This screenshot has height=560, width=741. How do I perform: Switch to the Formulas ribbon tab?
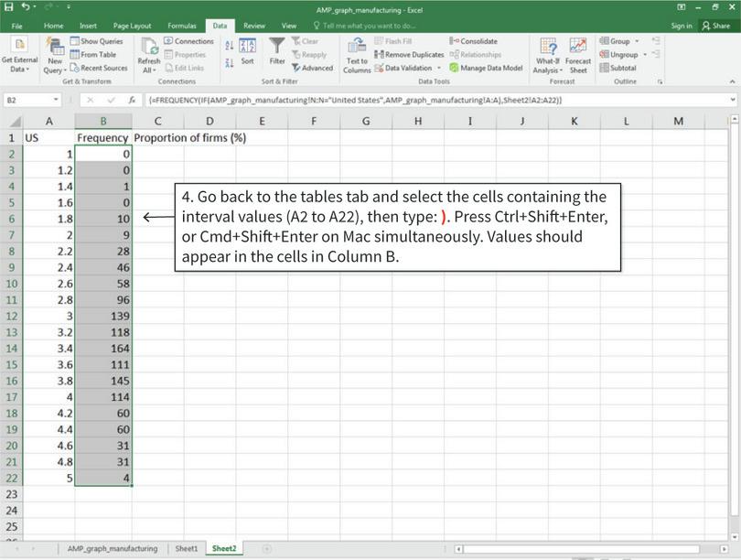point(181,26)
